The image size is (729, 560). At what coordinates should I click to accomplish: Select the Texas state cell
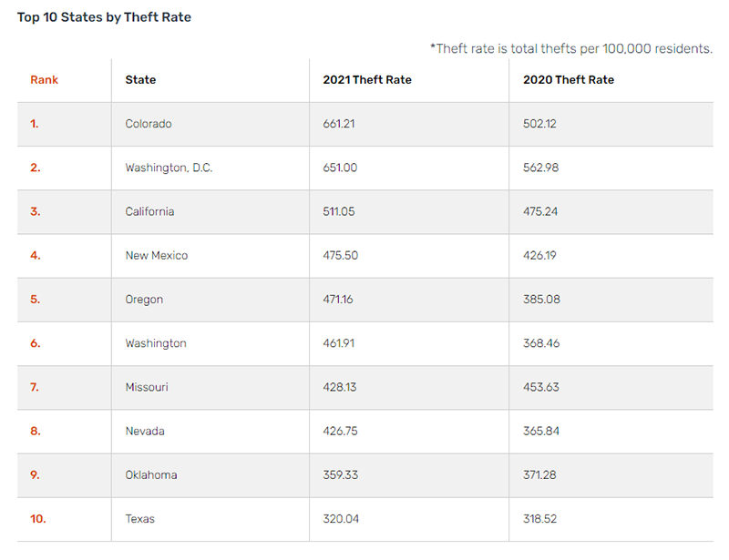[x=140, y=519]
